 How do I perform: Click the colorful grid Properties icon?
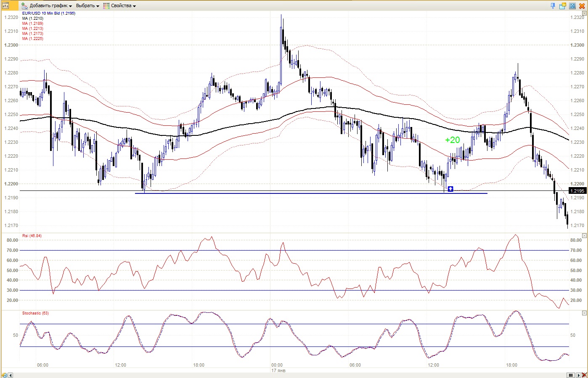coord(106,6)
